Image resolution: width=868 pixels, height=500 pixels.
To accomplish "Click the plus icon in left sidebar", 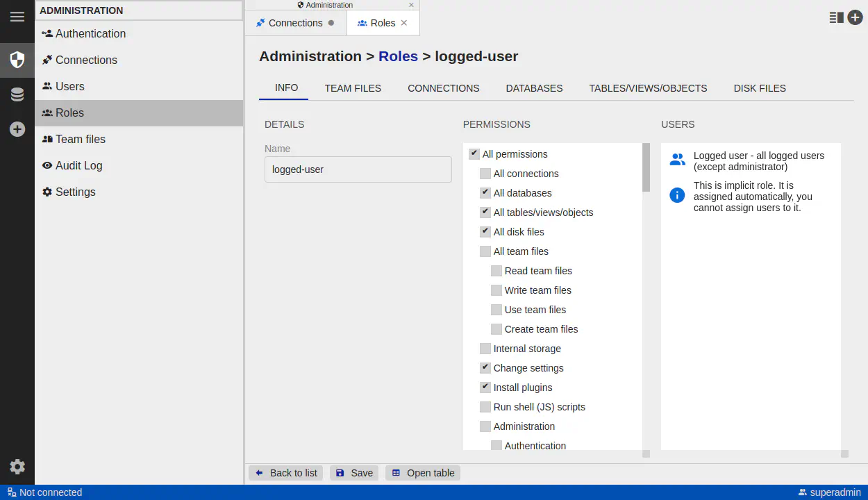I will tap(17, 129).
